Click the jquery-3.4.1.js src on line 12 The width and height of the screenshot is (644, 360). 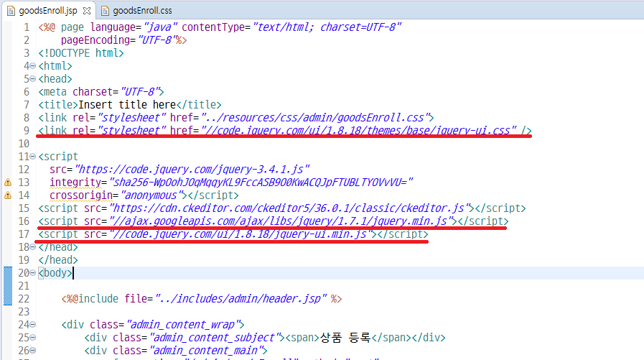click(x=192, y=170)
